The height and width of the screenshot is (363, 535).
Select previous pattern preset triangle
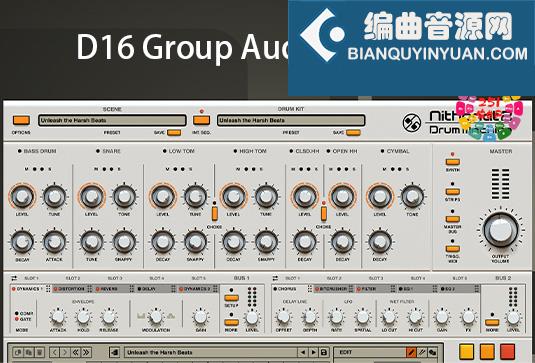302,352
